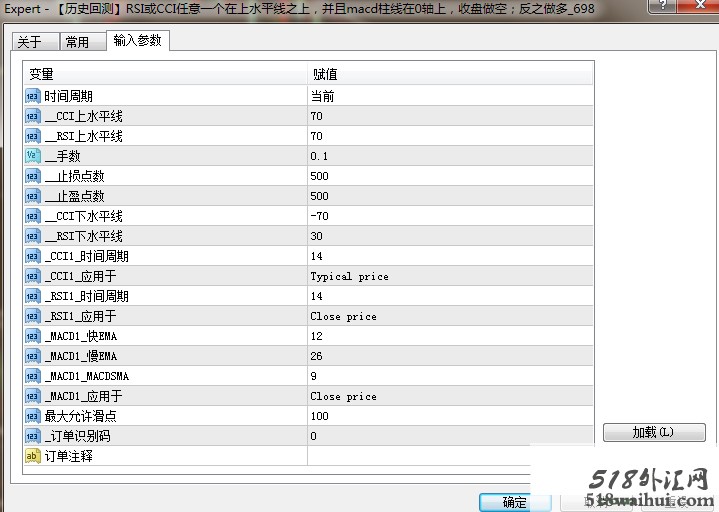The width and height of the screenshot is (719, 512).
Task: Select the __止损点数 variable name
Action: click(x=75, y=176)
